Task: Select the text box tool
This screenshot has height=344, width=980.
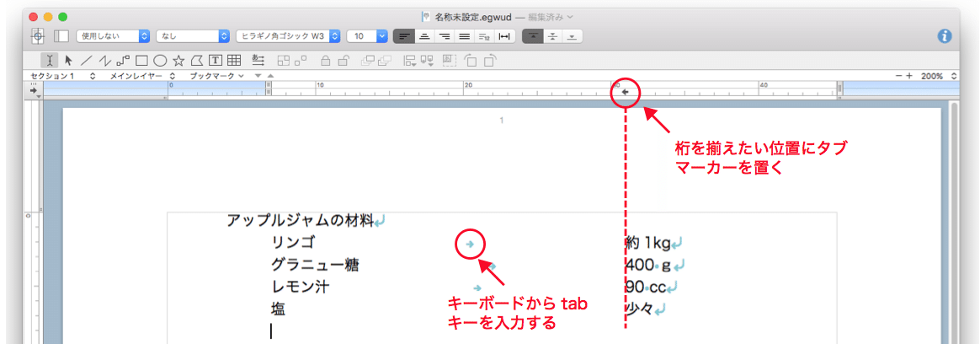Action: (215, 61)
